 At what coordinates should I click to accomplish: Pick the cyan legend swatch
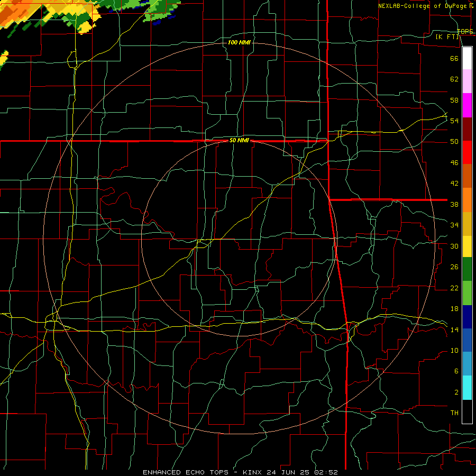click(467, 388)
